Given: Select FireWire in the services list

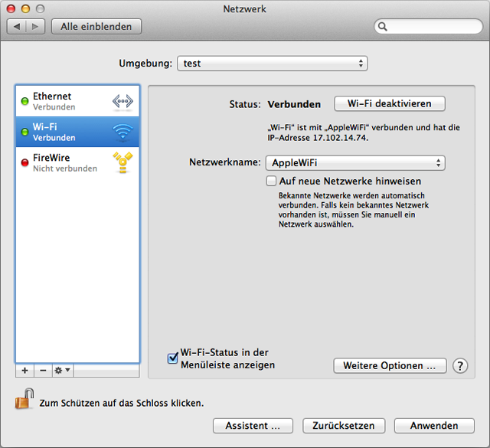Looking at the screenshot, I should click(65, 162).
